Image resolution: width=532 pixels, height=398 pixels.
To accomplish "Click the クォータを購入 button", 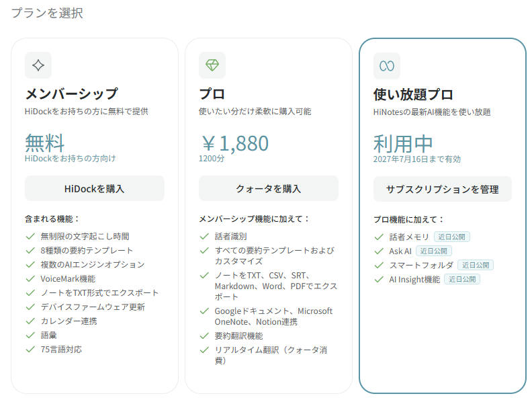I will point(269,188).
